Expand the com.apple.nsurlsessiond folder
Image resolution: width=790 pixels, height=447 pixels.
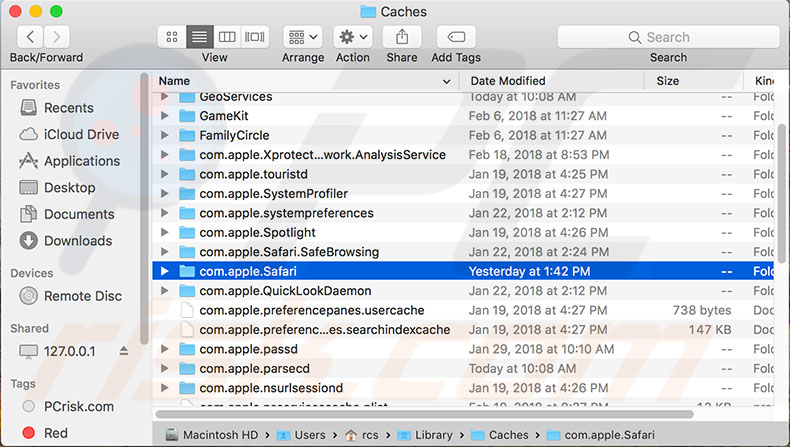point(164,388)
